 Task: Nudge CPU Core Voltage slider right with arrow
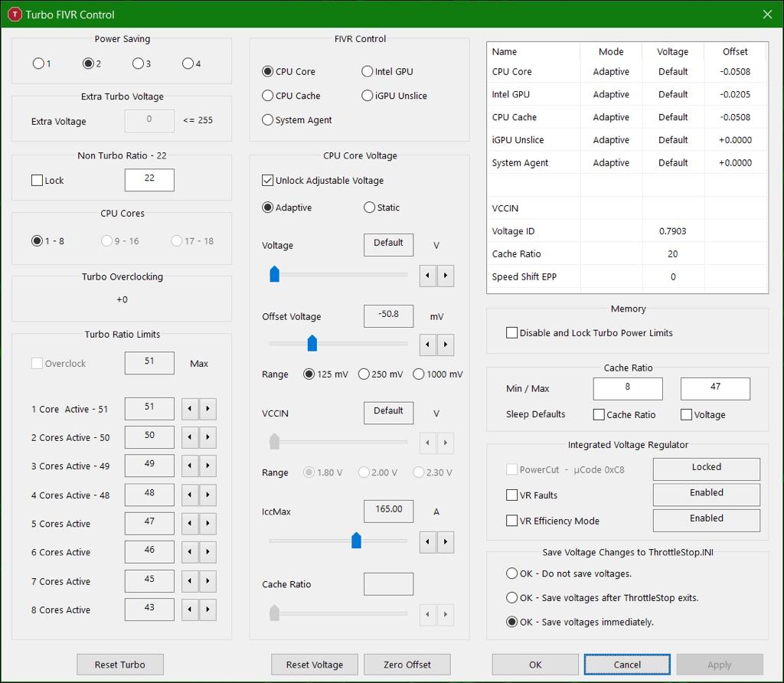click(446, 276)
